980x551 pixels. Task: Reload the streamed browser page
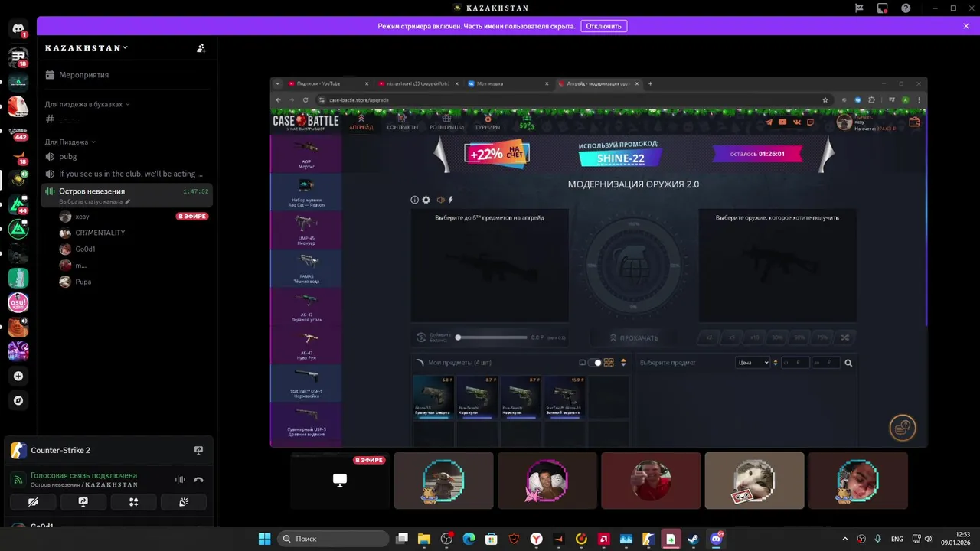(x=305, y=99)
